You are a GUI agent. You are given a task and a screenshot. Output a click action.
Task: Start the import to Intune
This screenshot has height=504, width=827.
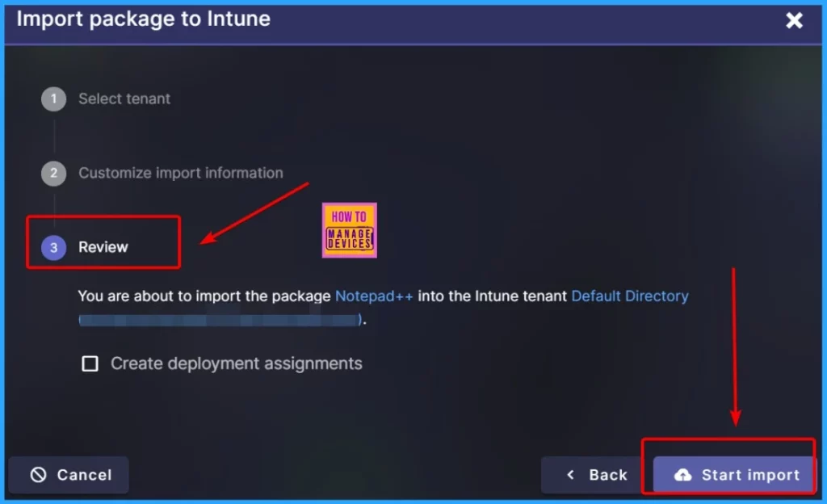(735, 475)
